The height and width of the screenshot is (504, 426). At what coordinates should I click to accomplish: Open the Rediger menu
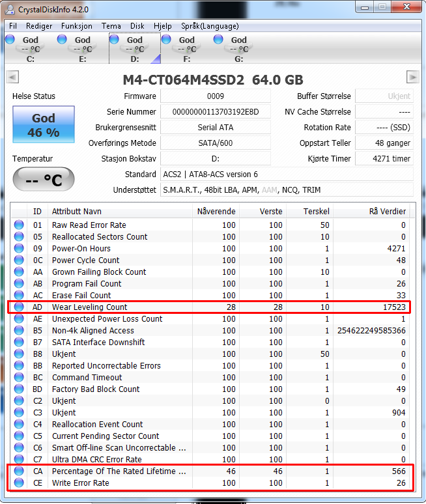39,26
